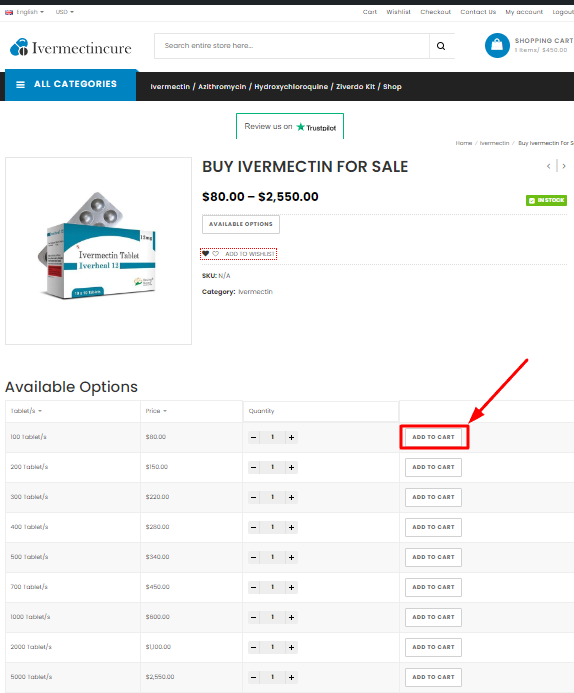574x693 pixels.
Task: Select Shop in navigation bar
Action: tap(392, 87)
